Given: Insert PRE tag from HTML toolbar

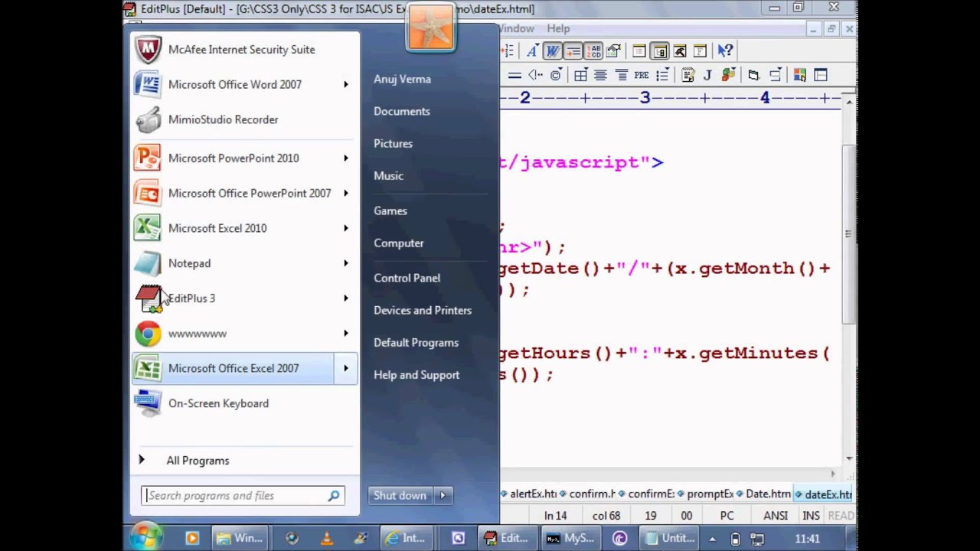Looking at the screenshot, I should [x=642, y=75].
